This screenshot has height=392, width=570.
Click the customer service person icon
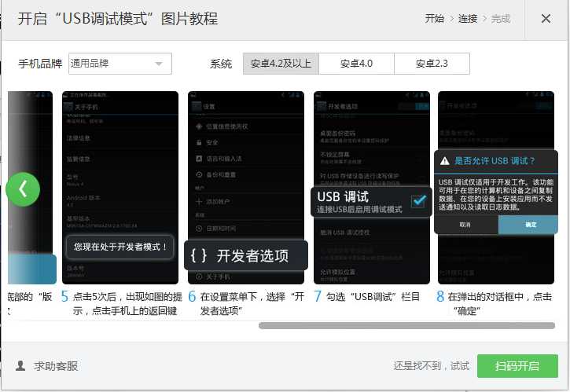coord(20,365)
